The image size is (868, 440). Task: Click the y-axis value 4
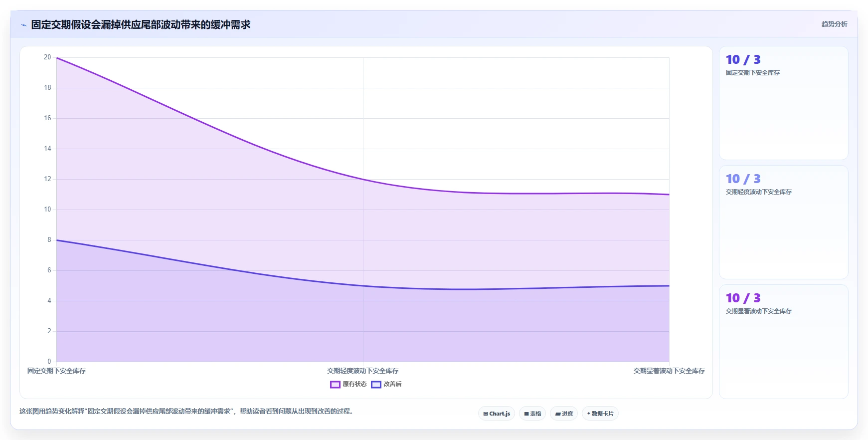point(49,301)
